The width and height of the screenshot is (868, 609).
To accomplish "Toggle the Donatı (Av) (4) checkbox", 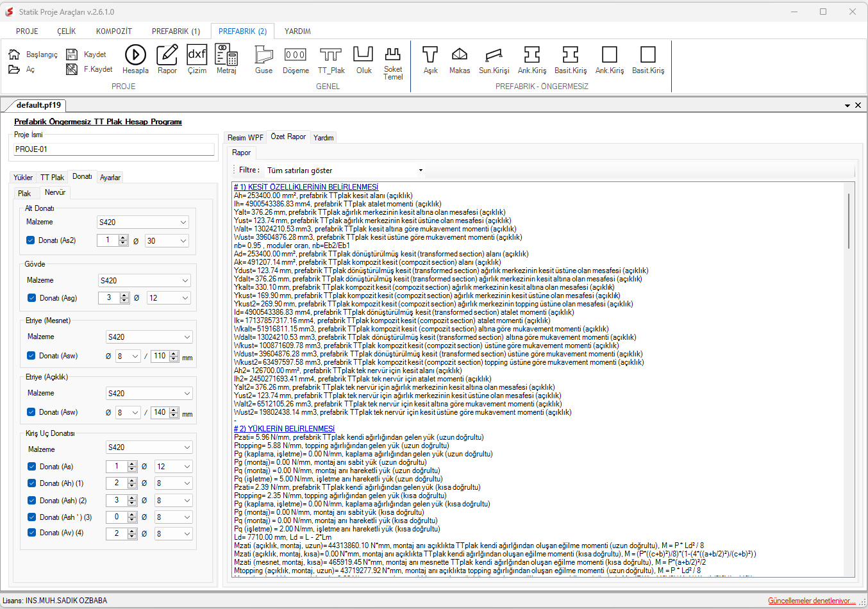I will click(x=31, y=533).
